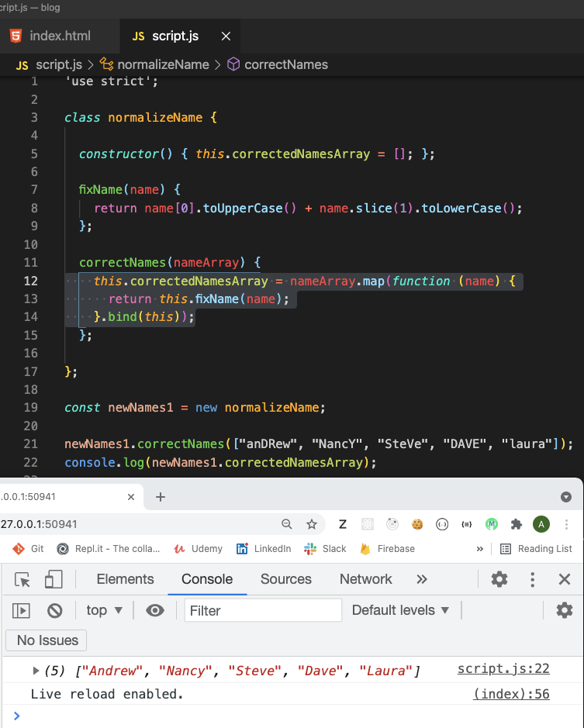Click the zoom magnifier icon in address bar
Image resolution: width=584 pixels, height=728 pixels.
coord(287,524)
